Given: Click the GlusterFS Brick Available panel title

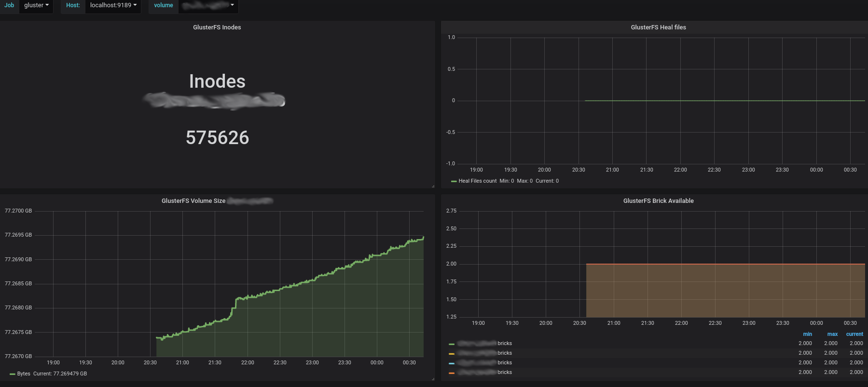Looking at the screenshot, I should click(x=658, y=201).
